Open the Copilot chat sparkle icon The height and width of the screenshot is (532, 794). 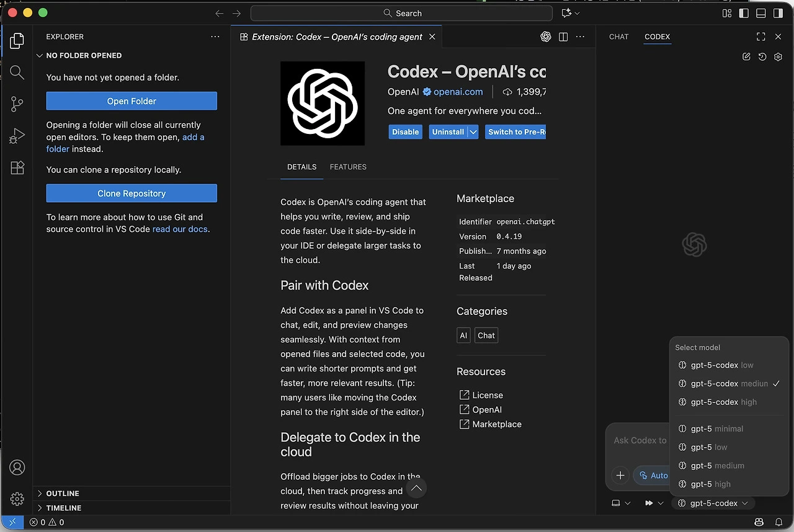(566, 13)
